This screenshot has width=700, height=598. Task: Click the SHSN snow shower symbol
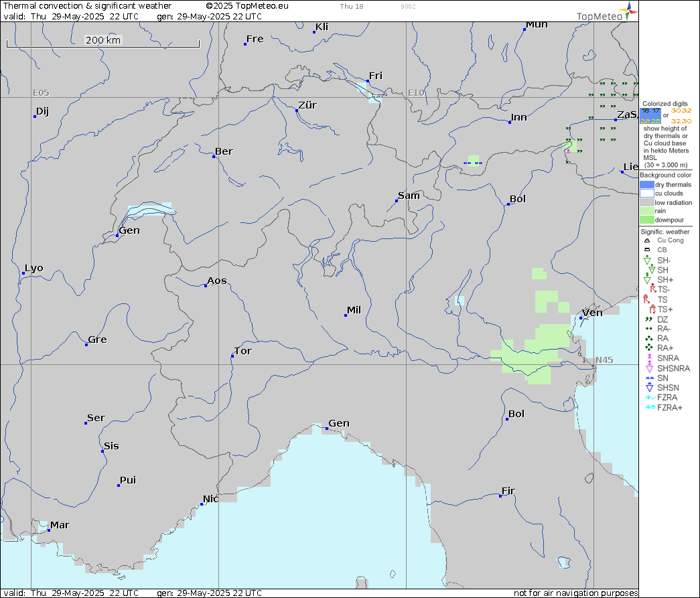click(650, 387)
